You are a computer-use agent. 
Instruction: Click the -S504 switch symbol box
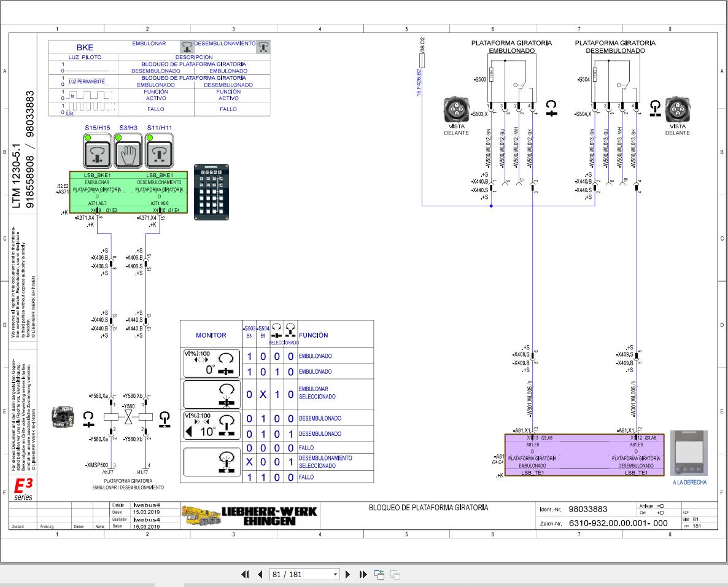click(x=616, y=78)
